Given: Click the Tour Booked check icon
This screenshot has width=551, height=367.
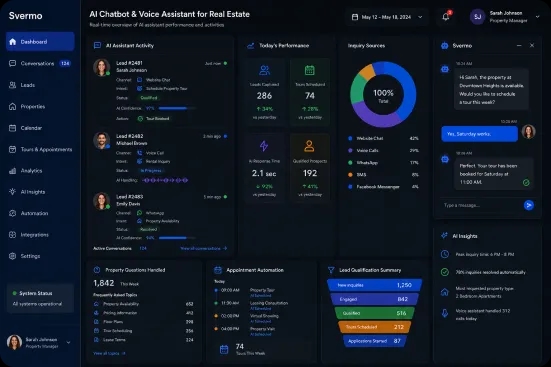Looking at the screenshot, I should tap(140, 119).
